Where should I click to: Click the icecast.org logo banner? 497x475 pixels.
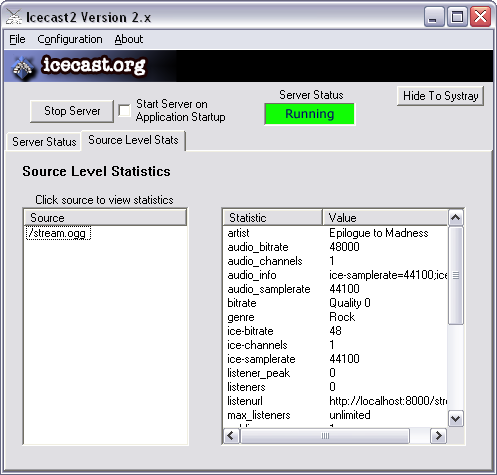coord(249,66)
